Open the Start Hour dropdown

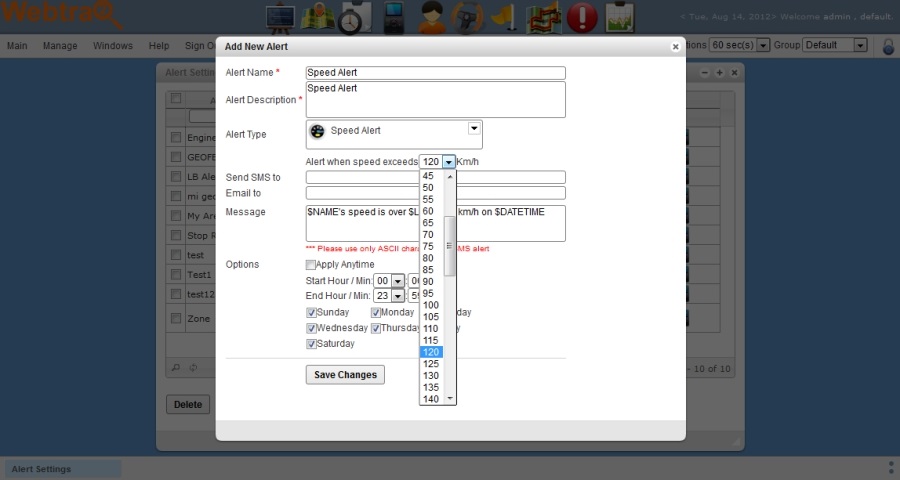click(x=397, y=281)
